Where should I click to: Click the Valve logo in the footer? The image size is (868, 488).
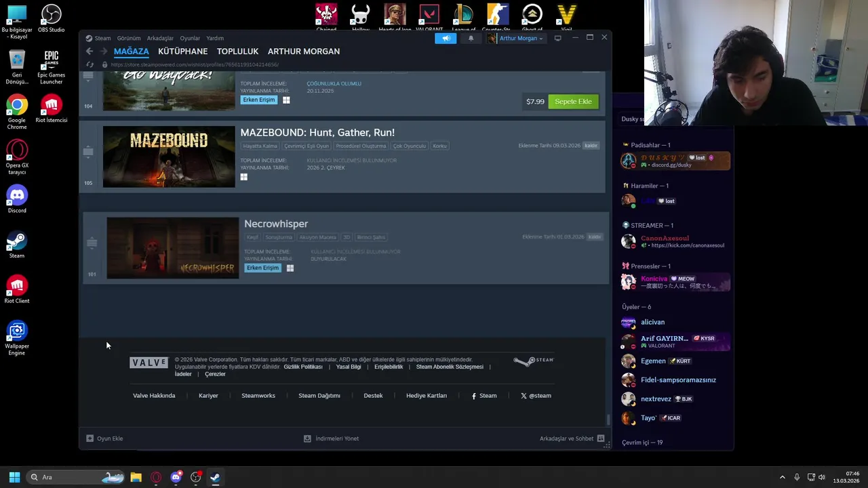pyautogui.click(x=149, y=363)
